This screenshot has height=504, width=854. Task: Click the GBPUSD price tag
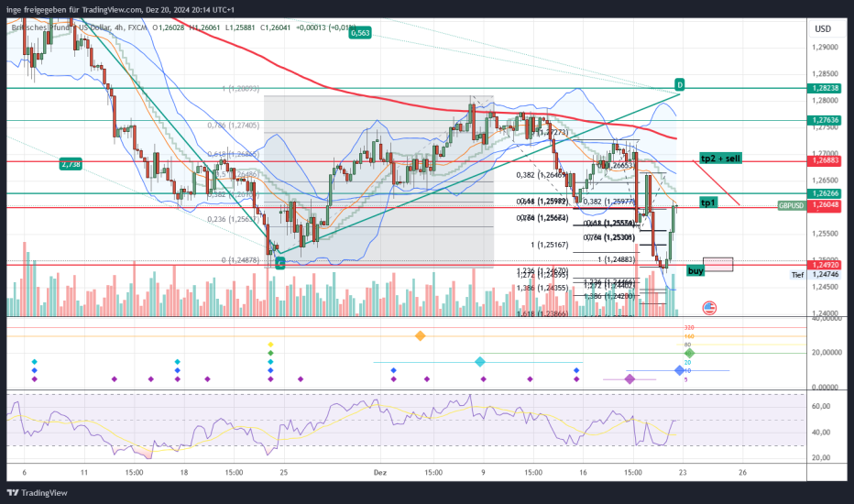pyautogui.click(x=792, y=207)
